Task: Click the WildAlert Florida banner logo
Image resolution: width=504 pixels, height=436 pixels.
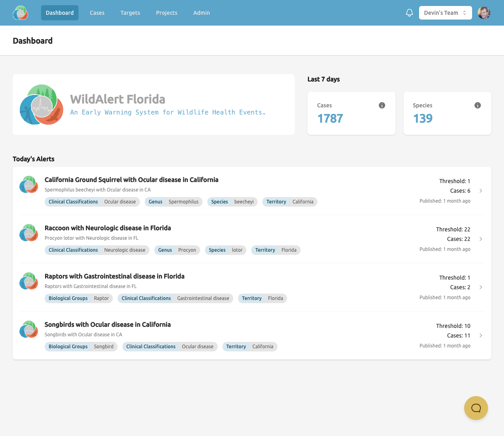Action: coord(41,105)
